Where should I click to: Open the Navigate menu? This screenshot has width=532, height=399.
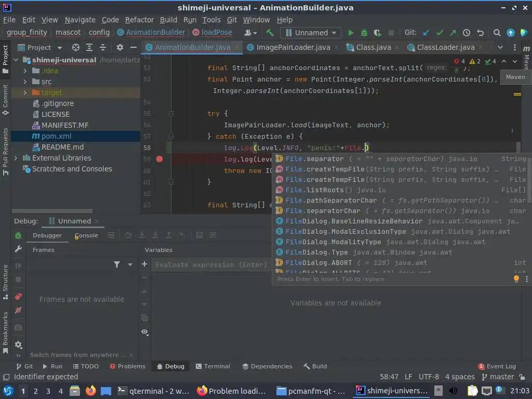[80, 20]
